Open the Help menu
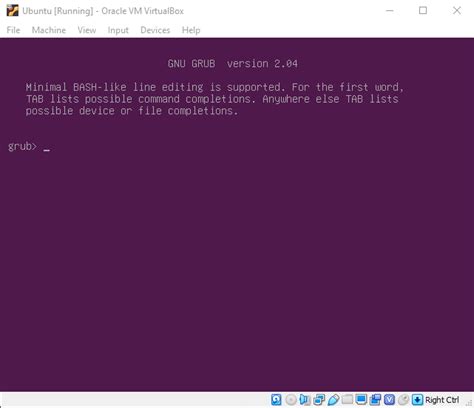 pyautogui.click(x=191, y=30)
